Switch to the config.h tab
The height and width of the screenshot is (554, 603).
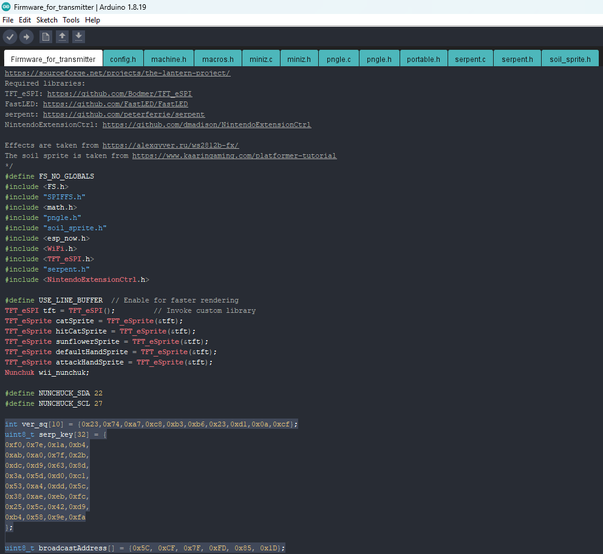(123, 59)
